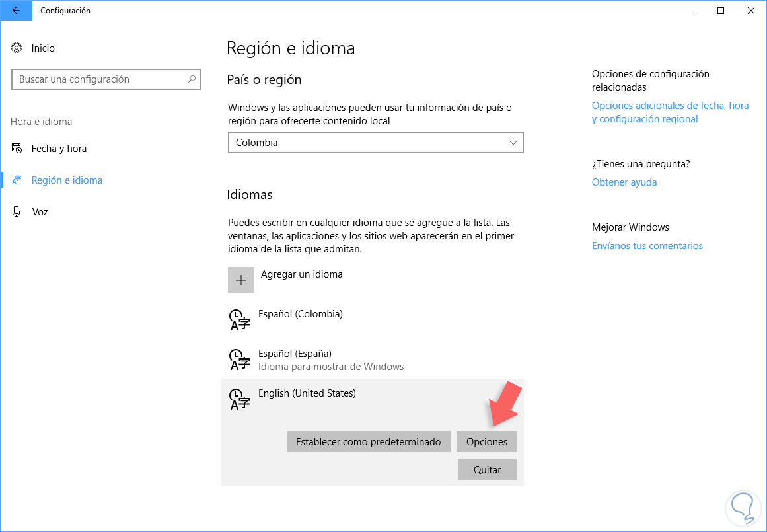
Task: Click Establecer como predeterminado button
Action: click(369, 442)
